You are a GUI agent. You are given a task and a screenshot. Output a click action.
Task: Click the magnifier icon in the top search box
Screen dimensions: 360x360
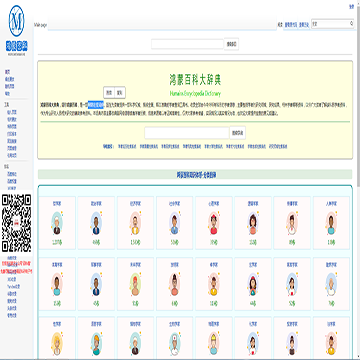click(x=351, y=24)
